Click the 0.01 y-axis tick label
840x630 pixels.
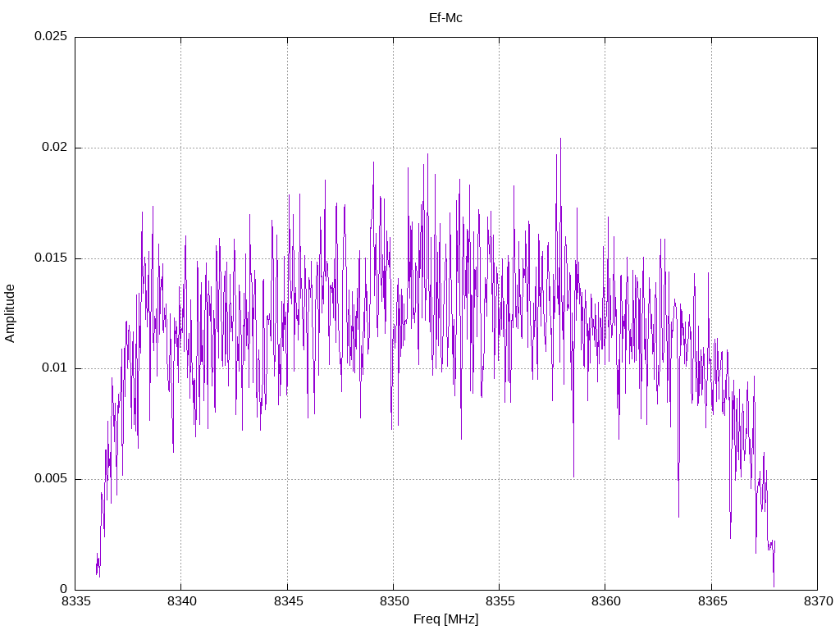[55, 368]
